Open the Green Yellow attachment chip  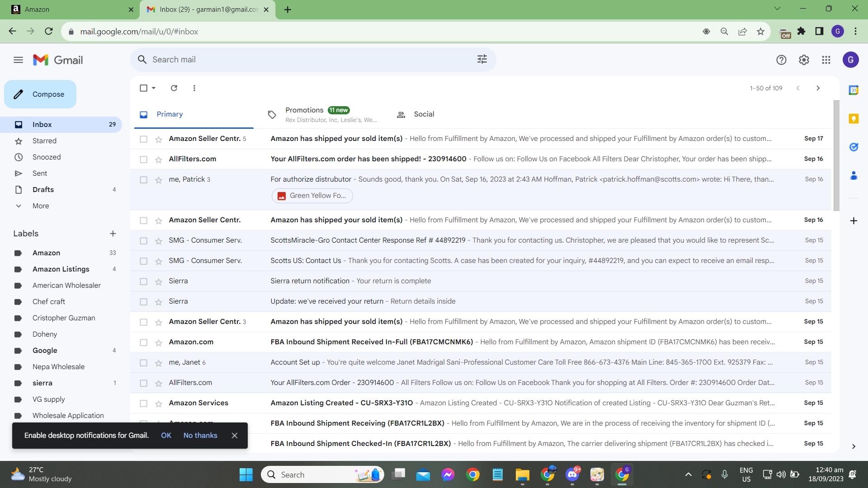pos(312,196)
